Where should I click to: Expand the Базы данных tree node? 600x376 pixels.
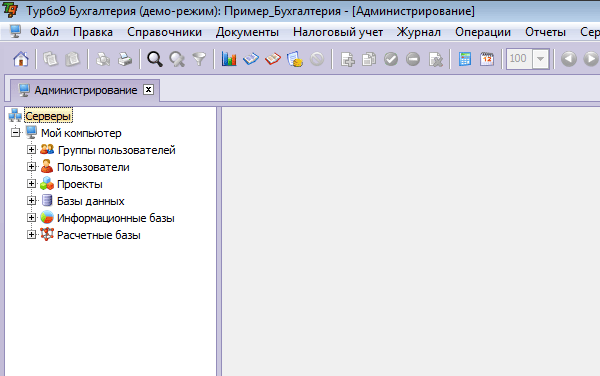tap(31, 200)
